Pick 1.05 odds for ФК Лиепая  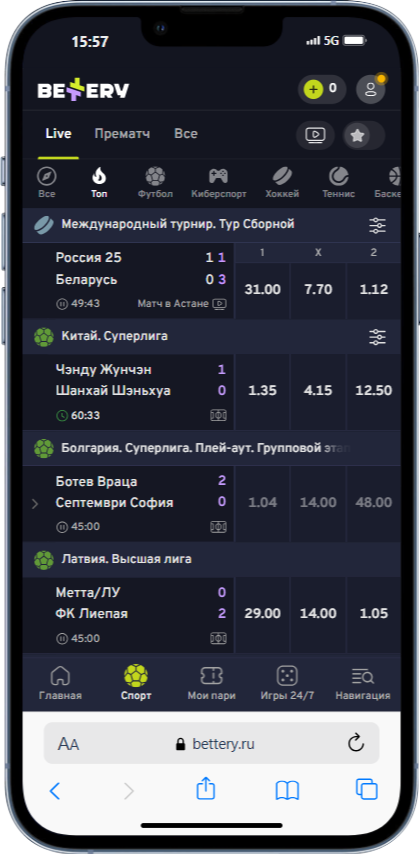click(374, 614)
